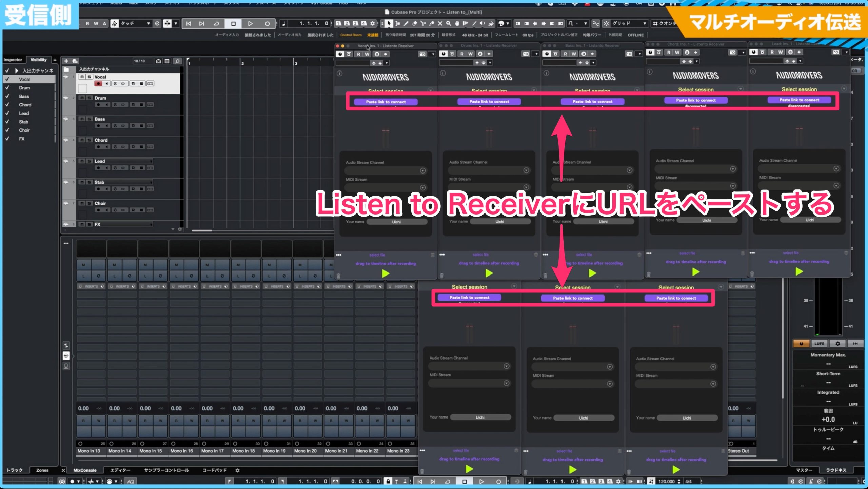868x489 pixels.
Task: Click Add Track plus icon
Action: (66, 61)
